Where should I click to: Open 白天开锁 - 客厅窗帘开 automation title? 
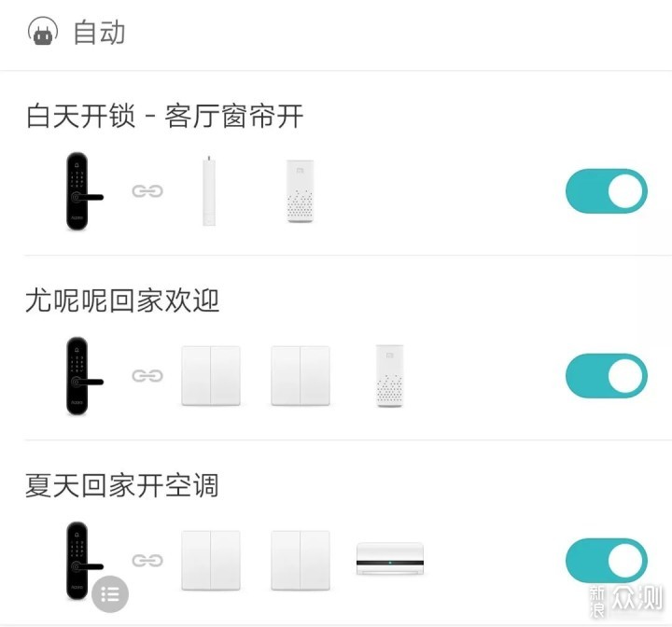click(x=164, y=117)
